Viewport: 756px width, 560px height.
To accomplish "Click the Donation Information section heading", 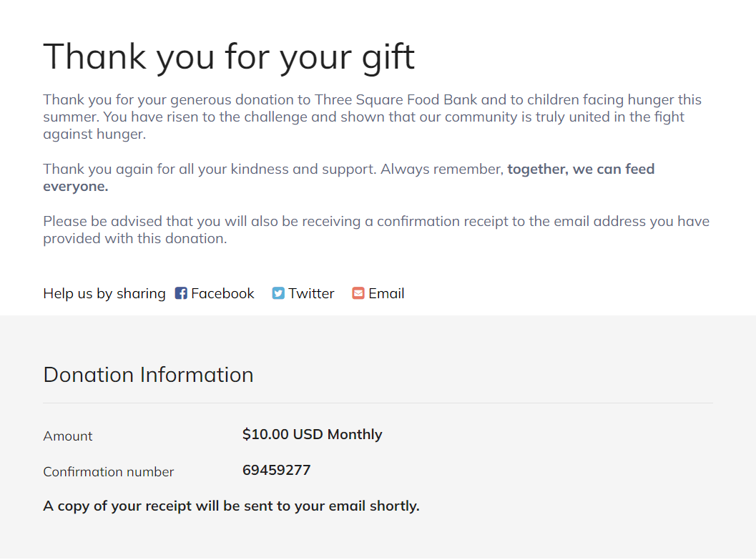I will coord(148,375).
